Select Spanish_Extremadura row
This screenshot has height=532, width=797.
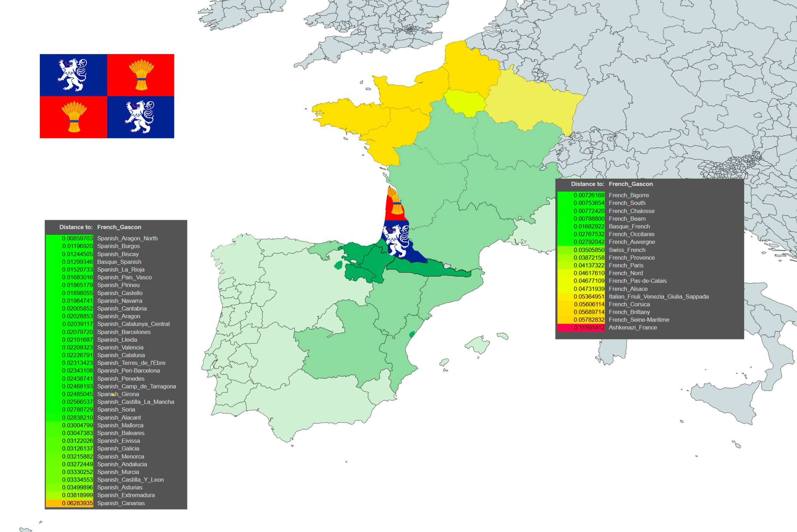click(116, 495)
